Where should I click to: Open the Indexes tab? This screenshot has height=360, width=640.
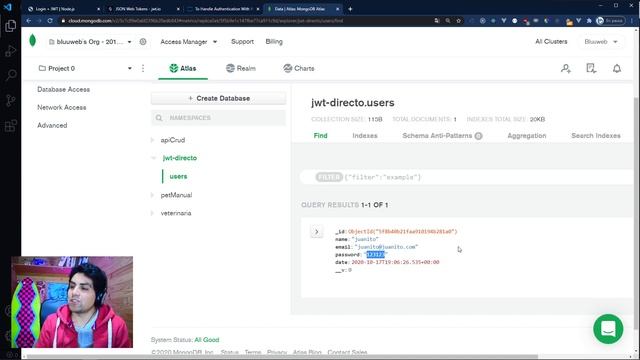pos(365,136)
